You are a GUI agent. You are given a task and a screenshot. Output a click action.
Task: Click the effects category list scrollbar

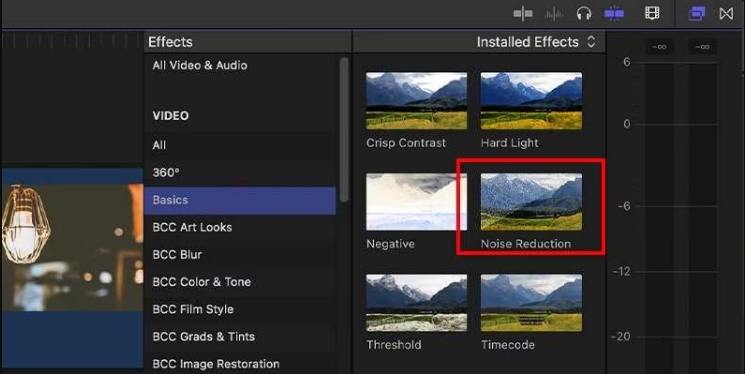[x=344, y=129]
